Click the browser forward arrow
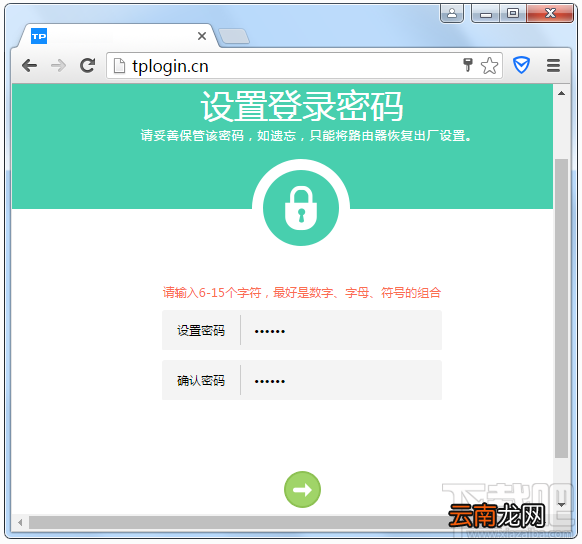 click(58, 66)
